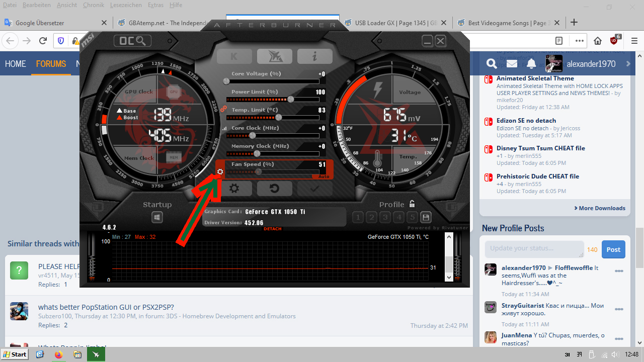Image resolution: width=644 pixels, height=362 pixels.
Task: Open the Bearbeiten menu
Action: point(37,5)
